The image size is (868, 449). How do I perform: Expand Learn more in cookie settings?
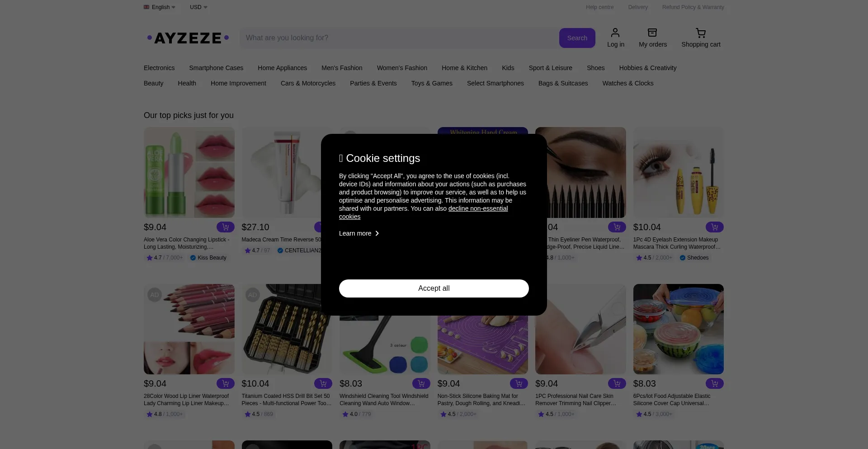[359, 233]
